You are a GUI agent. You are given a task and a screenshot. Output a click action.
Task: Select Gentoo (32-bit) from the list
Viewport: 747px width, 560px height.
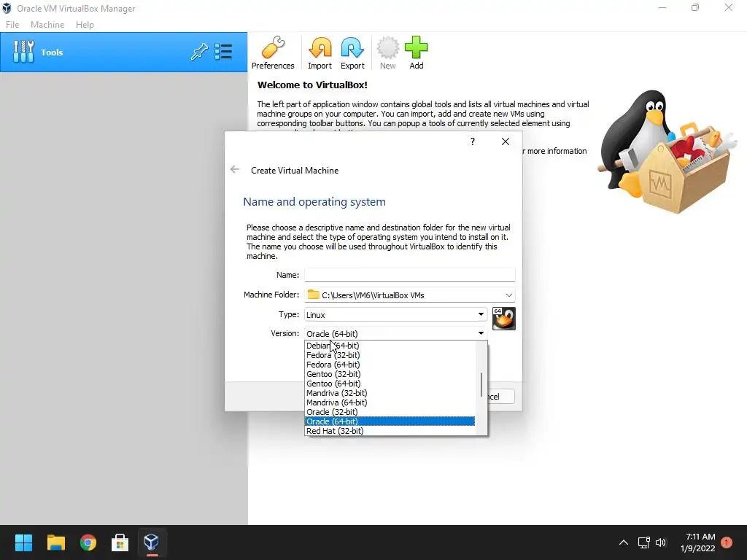coord(390,374)
